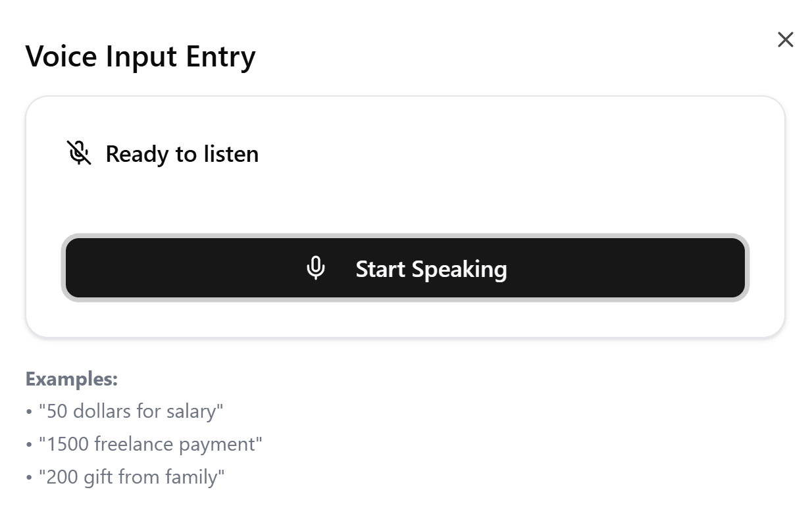Click the 'Examples:' label
Screen dimensions: 812x525
[71, 379]
